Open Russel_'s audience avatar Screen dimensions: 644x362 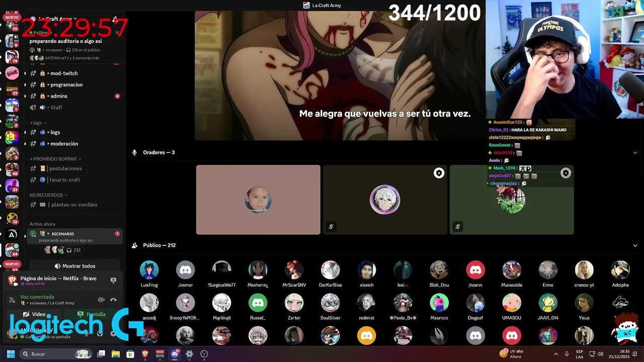(x=258, y=303)
